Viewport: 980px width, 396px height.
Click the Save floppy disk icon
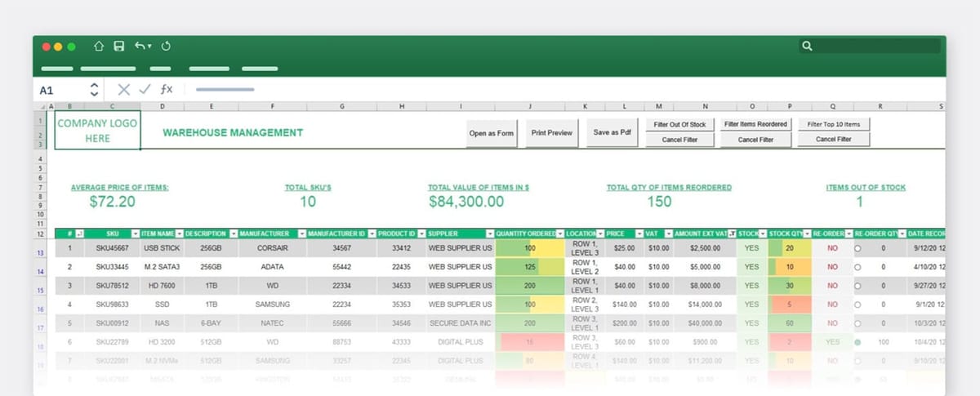tap(119, 47)
